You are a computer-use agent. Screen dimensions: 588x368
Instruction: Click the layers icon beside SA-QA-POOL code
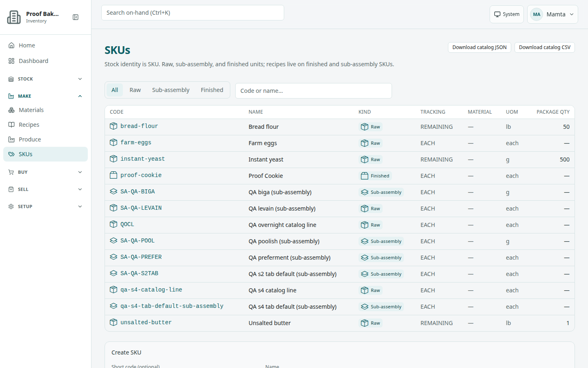tap(114, 240)
